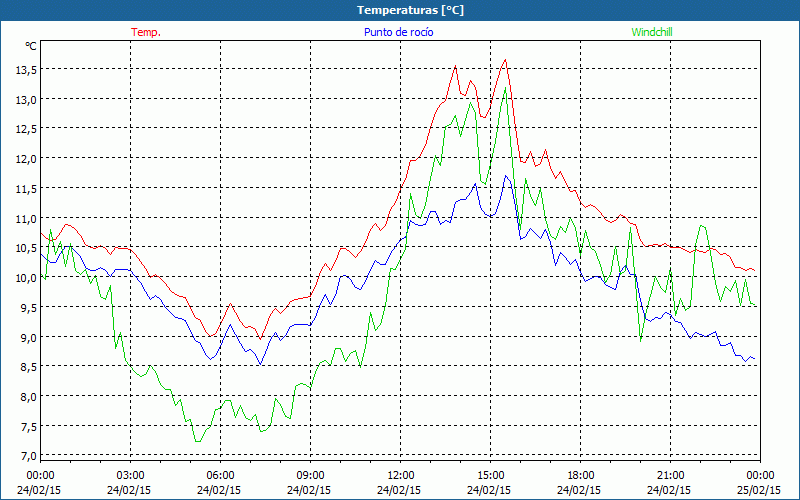The width and height of the screenshot is (800, 500).
Task: Click the 10,5 y-axis value
Action: [26, 248]
